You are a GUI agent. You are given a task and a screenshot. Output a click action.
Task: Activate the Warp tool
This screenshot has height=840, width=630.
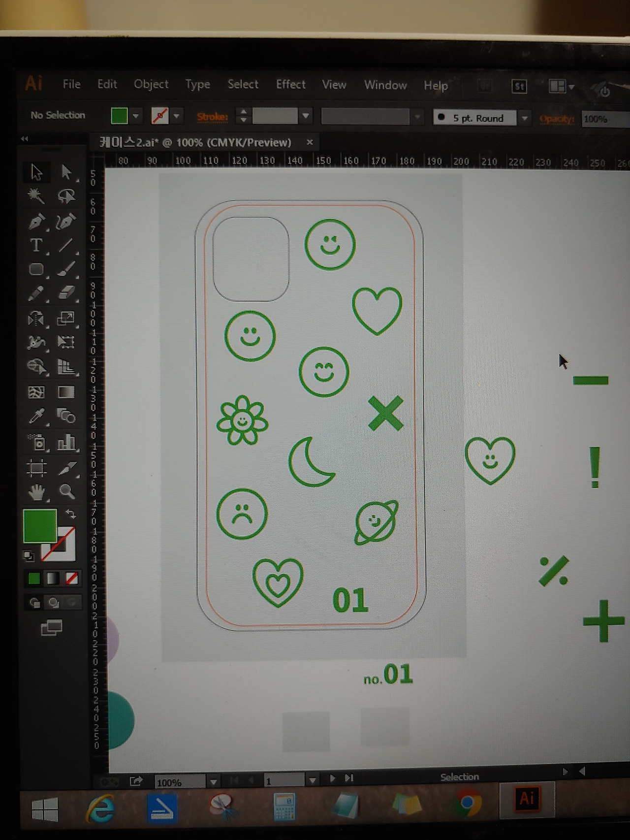click(x=36, y=342)
